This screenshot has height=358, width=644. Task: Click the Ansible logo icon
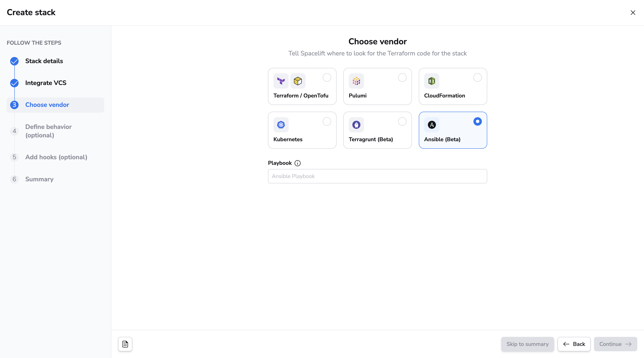click(x=431, y=125)
